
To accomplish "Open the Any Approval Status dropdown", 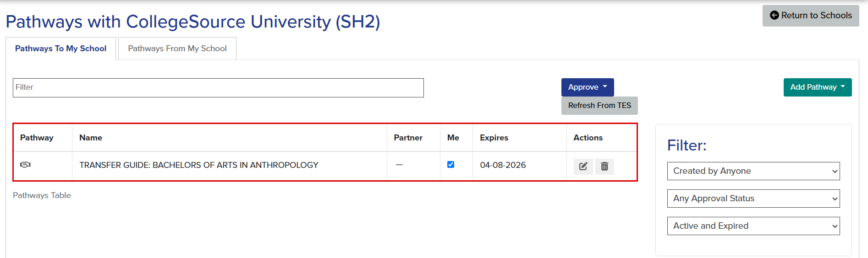I will coord(753,199).
